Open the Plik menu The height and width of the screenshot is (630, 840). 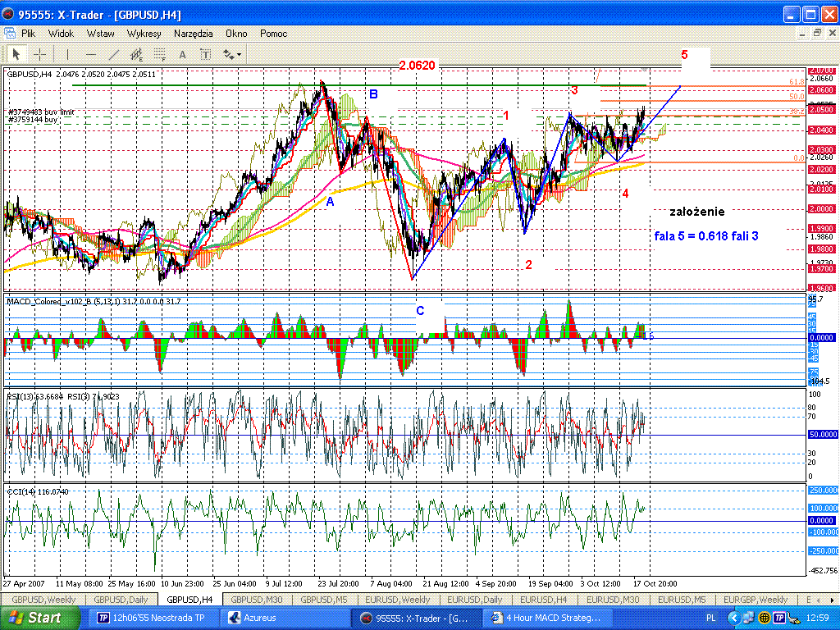29,33
